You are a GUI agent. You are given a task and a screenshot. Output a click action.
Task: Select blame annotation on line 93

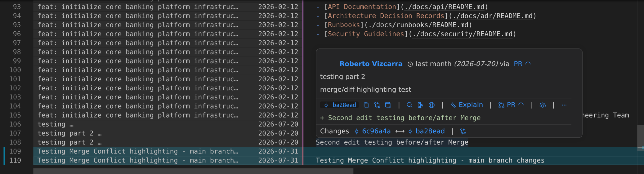click(x=168, y=7)
